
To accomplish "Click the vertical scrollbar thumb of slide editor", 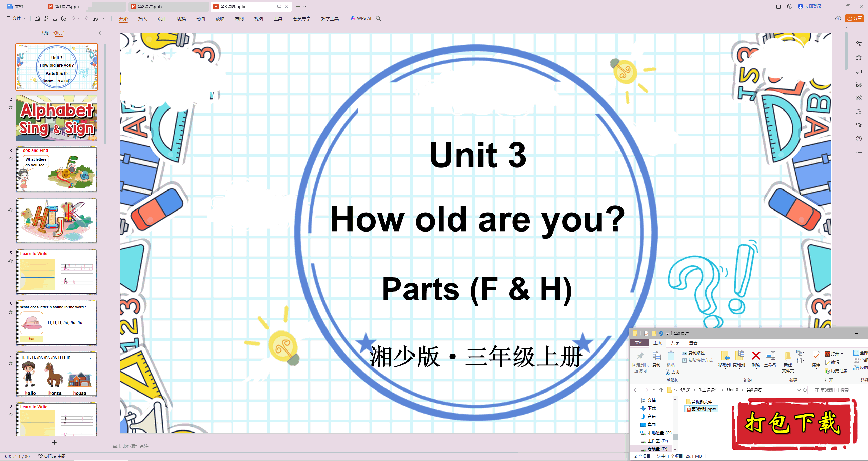I will click(x=846, y=51).
